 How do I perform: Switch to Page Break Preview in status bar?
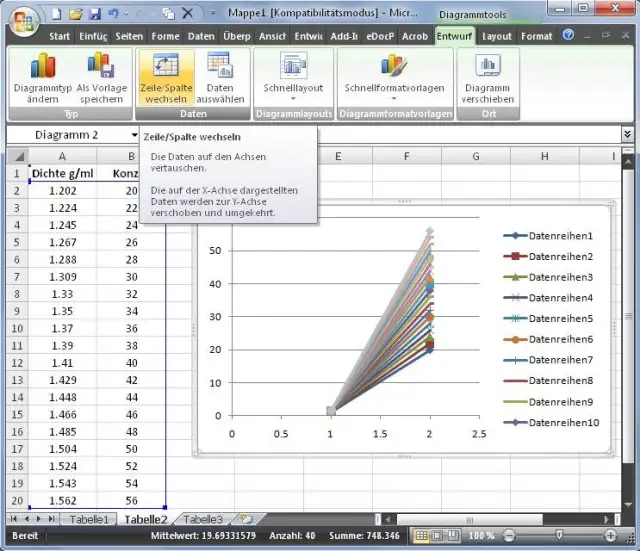[454, 537]
